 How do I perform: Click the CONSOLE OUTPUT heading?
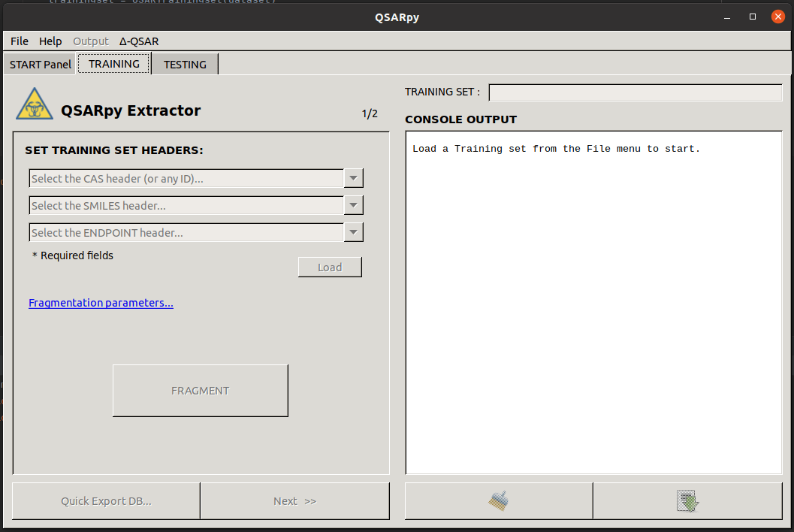click(460, 119)
